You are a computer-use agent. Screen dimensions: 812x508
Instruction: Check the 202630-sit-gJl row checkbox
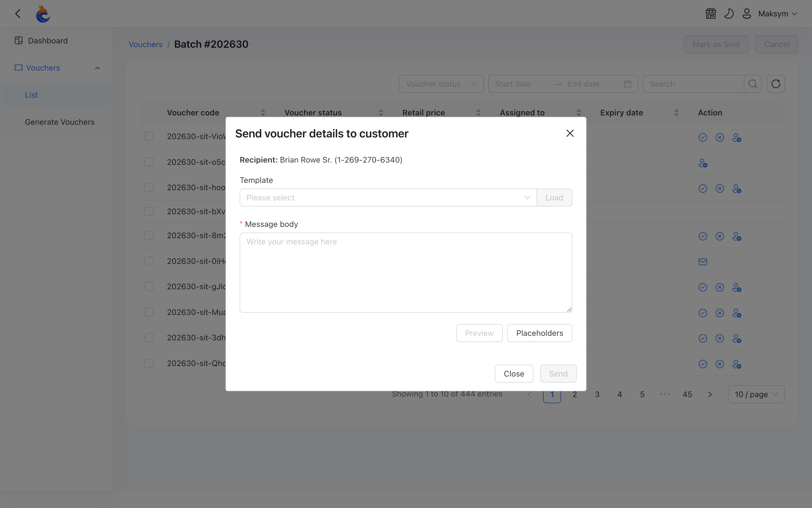pos(149,286)
